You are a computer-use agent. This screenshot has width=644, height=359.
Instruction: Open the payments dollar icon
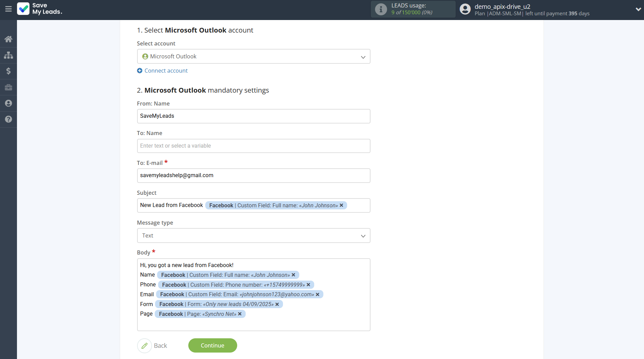click(8, 71)
